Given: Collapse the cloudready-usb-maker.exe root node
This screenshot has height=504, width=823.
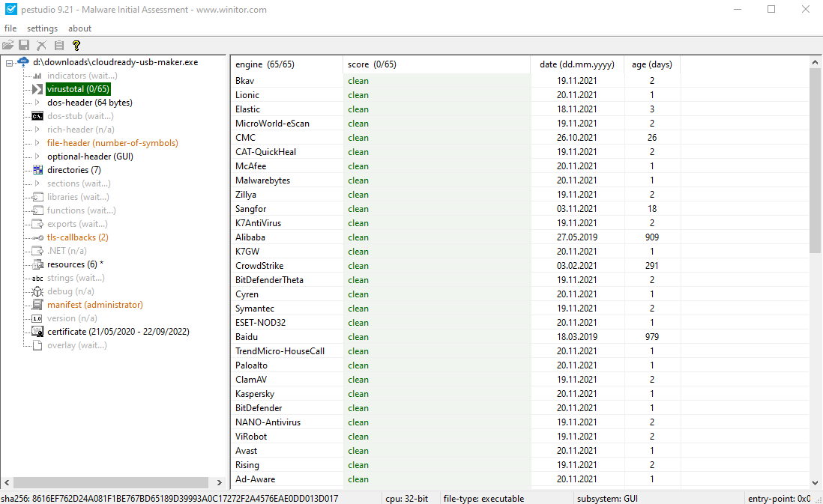Looking at the screenshot, I should (9, 63).
